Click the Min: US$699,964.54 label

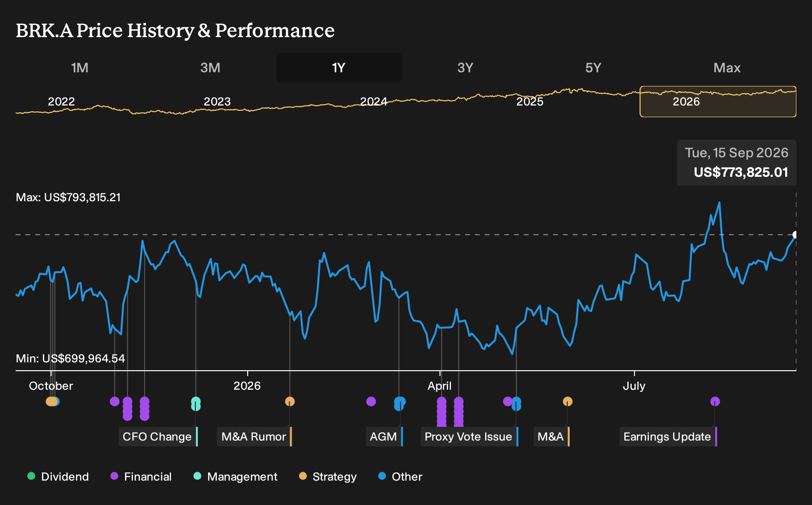click(x=70, y=358)
